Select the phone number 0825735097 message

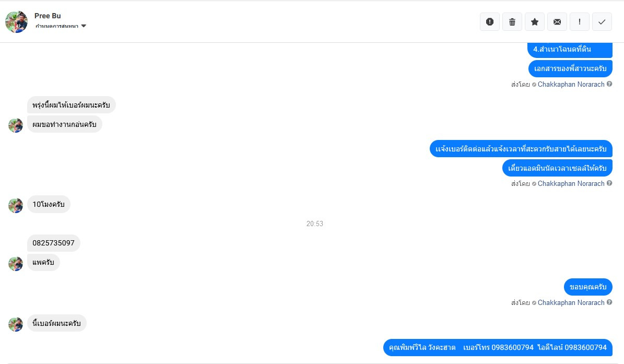tap(54, 243)
